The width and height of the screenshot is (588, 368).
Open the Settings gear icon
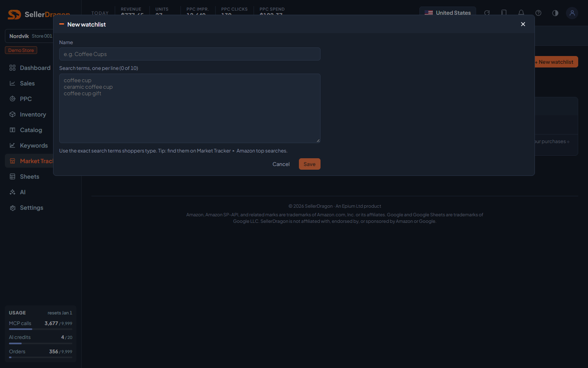click(x=13, y=208)
